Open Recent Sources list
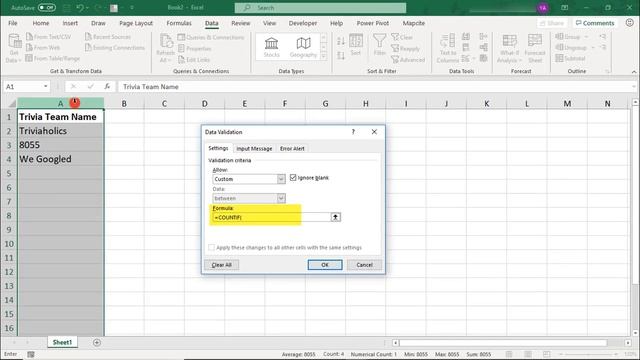640x360 pixels. click(x=108, y=37)
